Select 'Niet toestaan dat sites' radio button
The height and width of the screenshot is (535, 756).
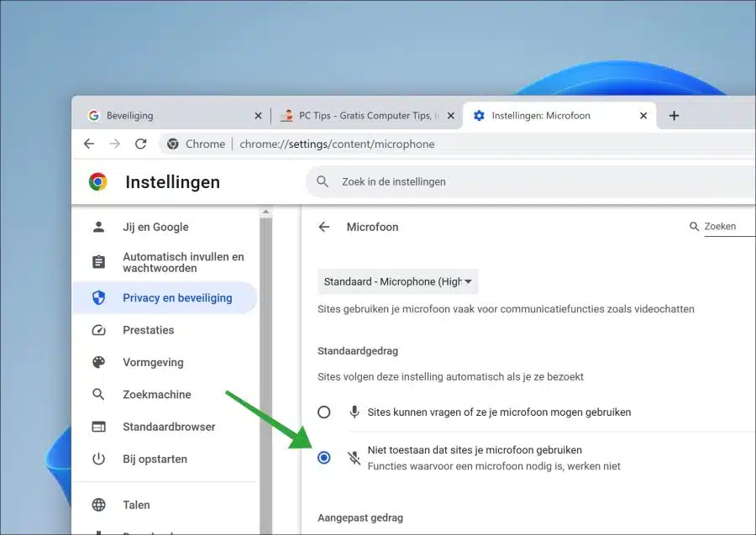[x=324, y=458]
